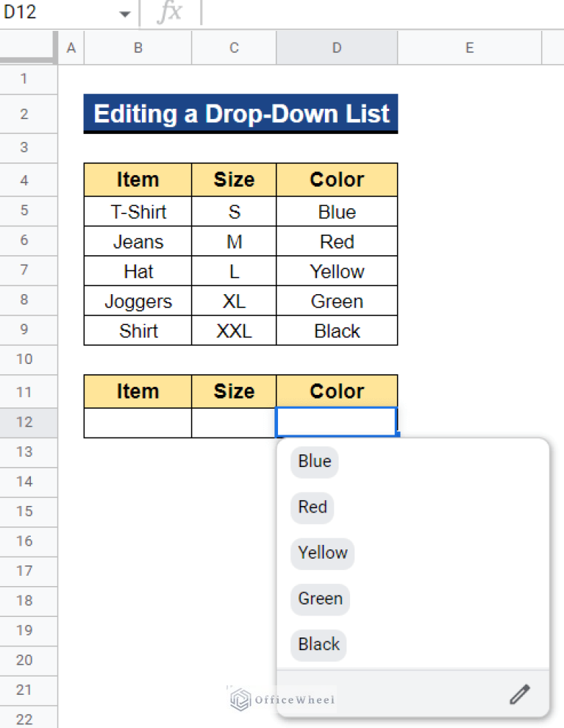Screen dimensions: 564x728
Task: Select column header B
Action: 138,47
